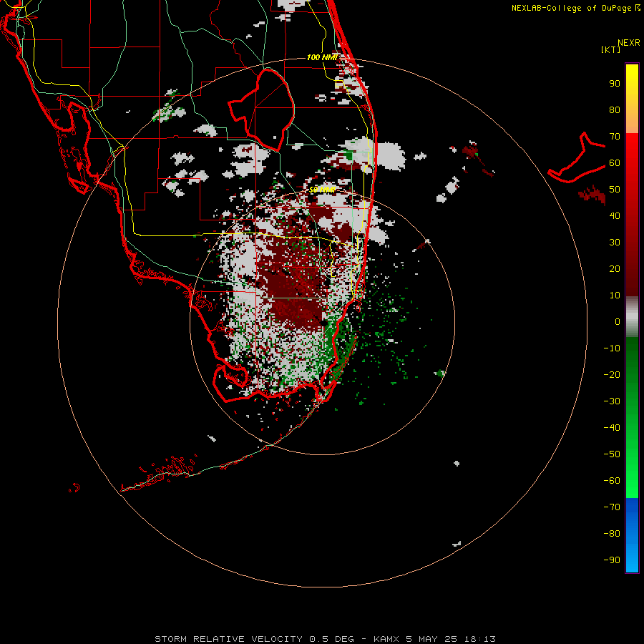Image resolution: width=644 pixels, height=644 pixels.
Task: Click the -50 scale label
Action: coord(612,454)
